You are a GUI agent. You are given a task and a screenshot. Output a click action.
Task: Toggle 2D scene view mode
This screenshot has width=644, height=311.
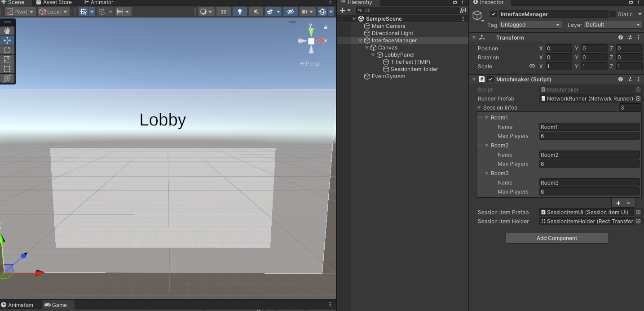[x=223, y=12]
